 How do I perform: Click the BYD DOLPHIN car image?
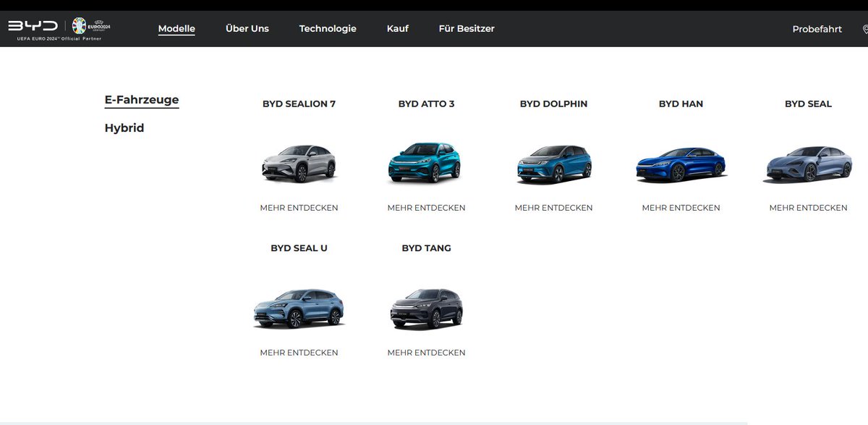pos(554,164)
